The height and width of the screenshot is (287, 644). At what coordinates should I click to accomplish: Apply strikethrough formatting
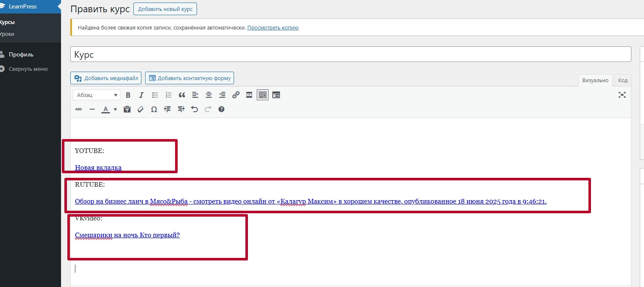click(79, 109)
